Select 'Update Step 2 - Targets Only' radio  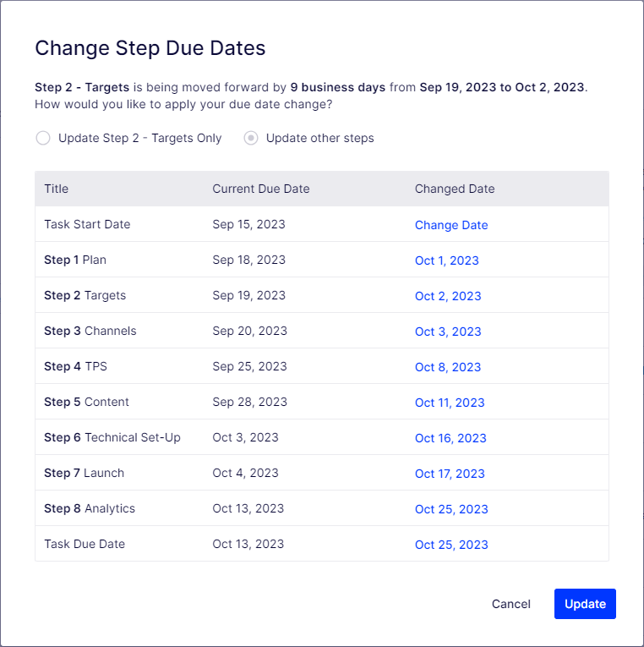point(43,138)
